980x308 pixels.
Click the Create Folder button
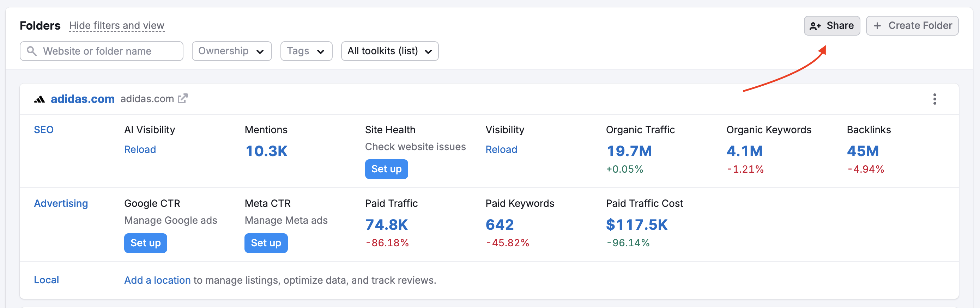[912, 25]
